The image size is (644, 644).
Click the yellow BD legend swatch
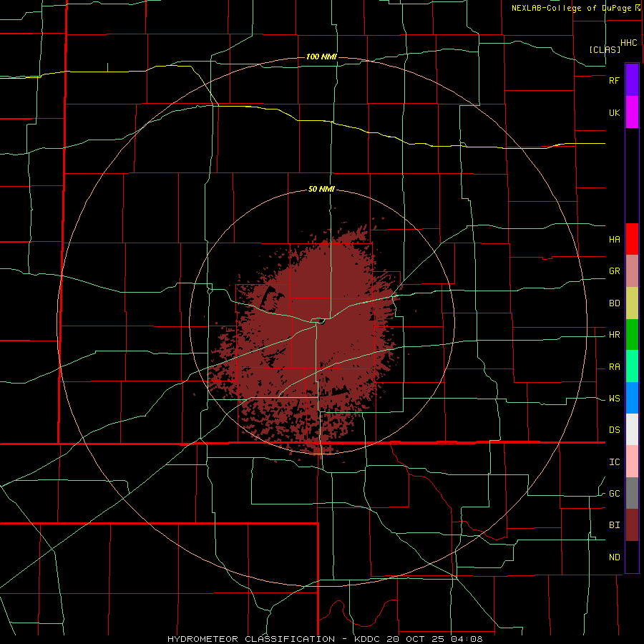632,303
